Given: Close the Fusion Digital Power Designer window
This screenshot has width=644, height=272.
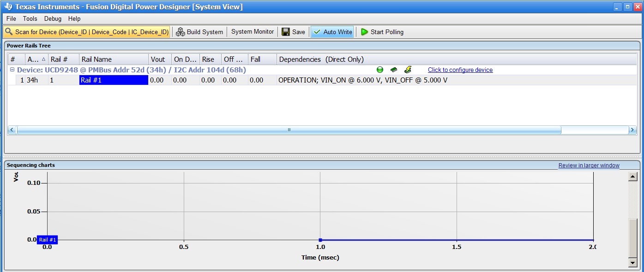Looking at the screenshot, I should point(637,7).
